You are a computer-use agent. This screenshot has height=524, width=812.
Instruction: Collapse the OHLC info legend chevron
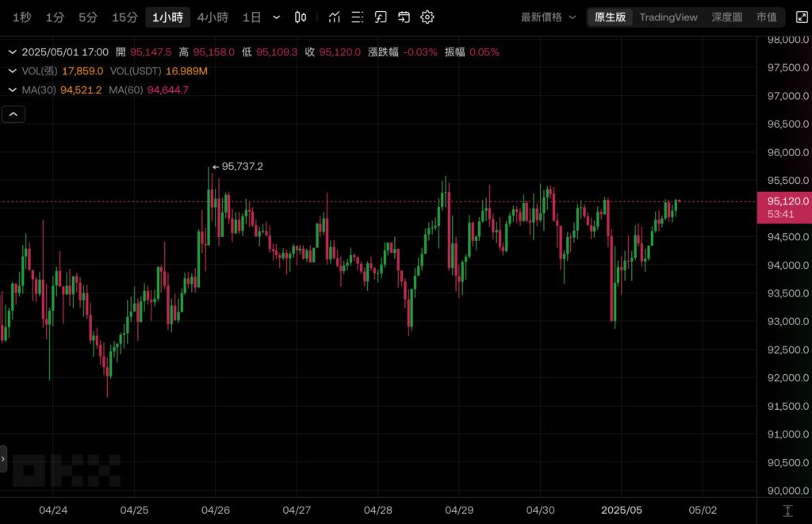pyautogui.click(x=12, y=50)
